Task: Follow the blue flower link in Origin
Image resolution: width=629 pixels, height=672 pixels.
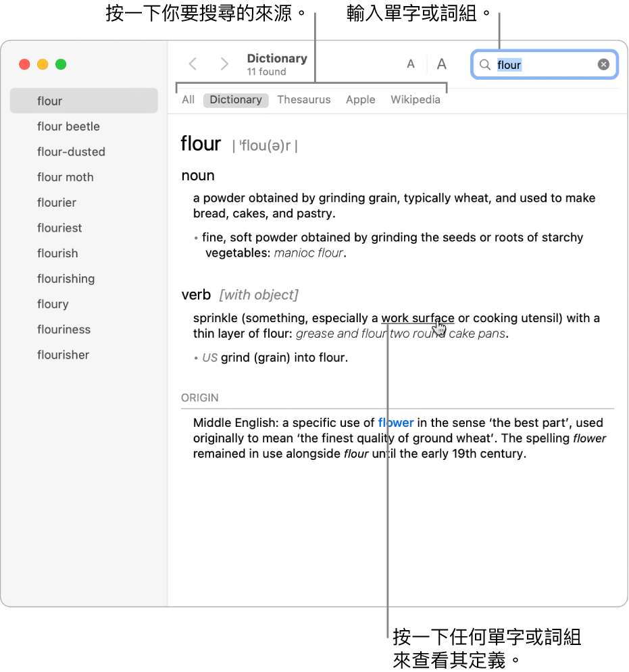Action: [x=396, y=423]
